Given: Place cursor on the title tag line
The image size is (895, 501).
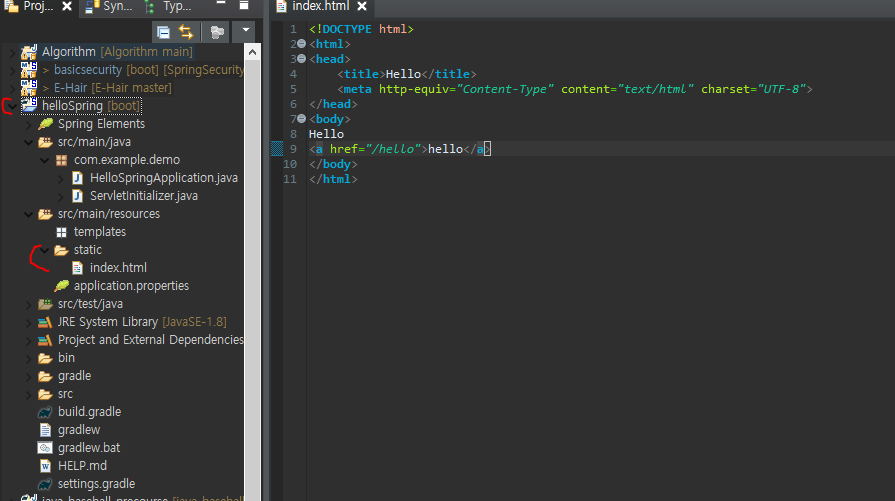Looking at the screenshot, I should coord(406,74).
